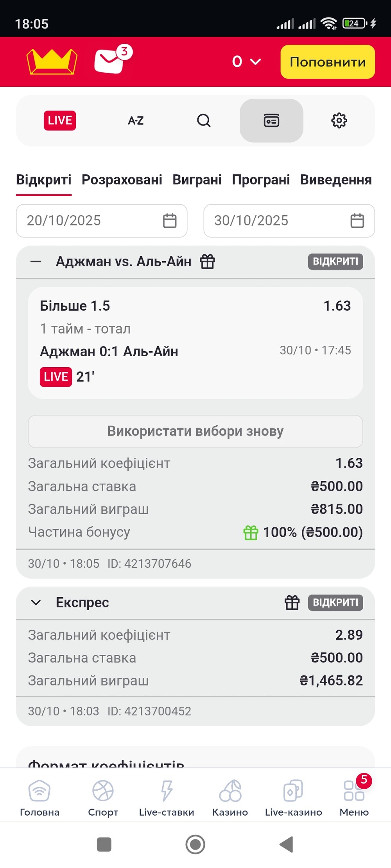Viewport: 391px width, 868px height.
Task: Expand the Експрес bet details
Action: (36, 602)
